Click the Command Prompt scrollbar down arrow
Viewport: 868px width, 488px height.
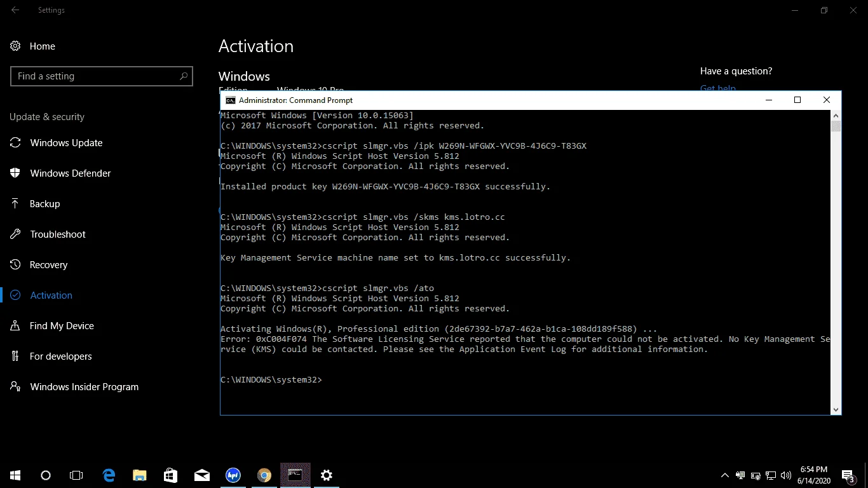click(836, 410)
